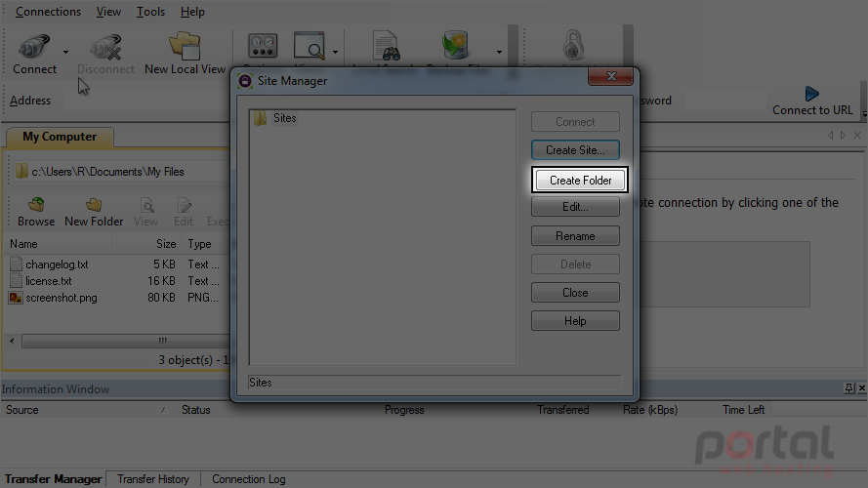Screen dimensions: 868x488
Task: Click the backup files toolbar icon
Action: coord(456,45)
